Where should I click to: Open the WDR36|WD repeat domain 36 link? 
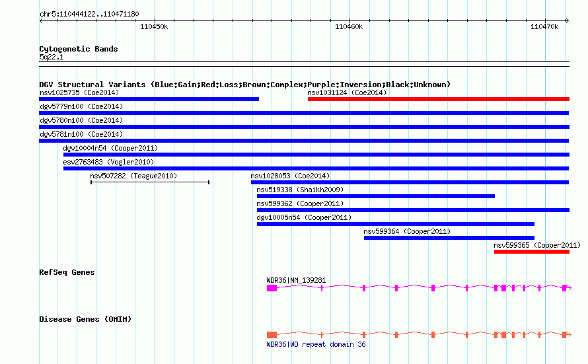tap(316, 344)
